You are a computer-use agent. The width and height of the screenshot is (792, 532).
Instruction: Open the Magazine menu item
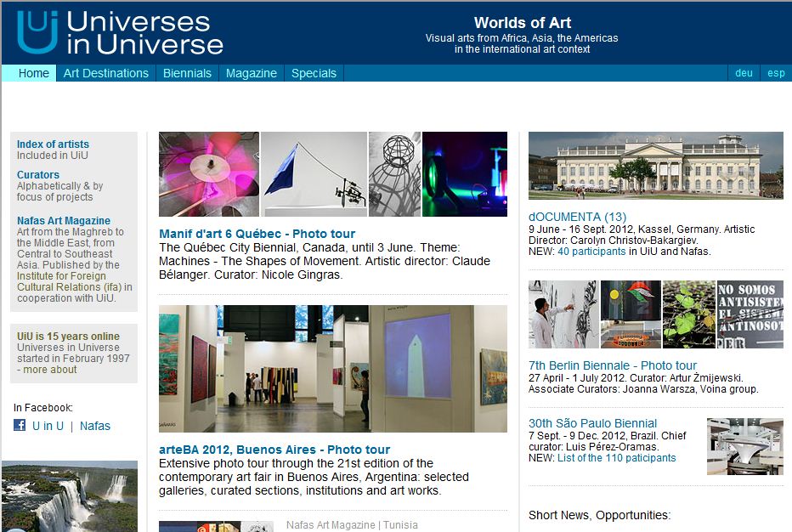252,73
